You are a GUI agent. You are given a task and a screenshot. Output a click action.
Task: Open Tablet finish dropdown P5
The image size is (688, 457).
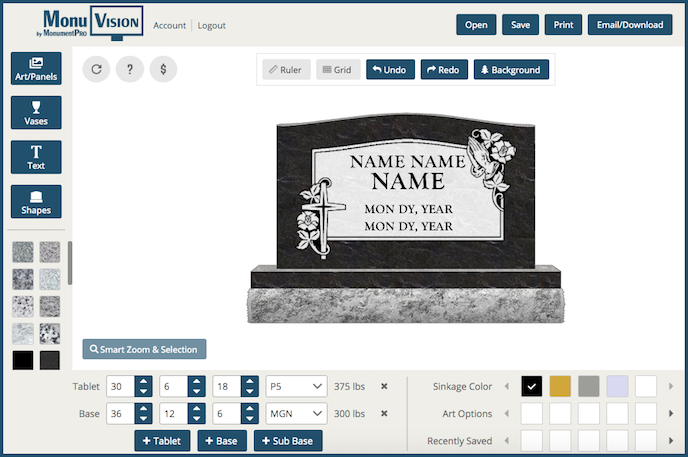(296, 386)
